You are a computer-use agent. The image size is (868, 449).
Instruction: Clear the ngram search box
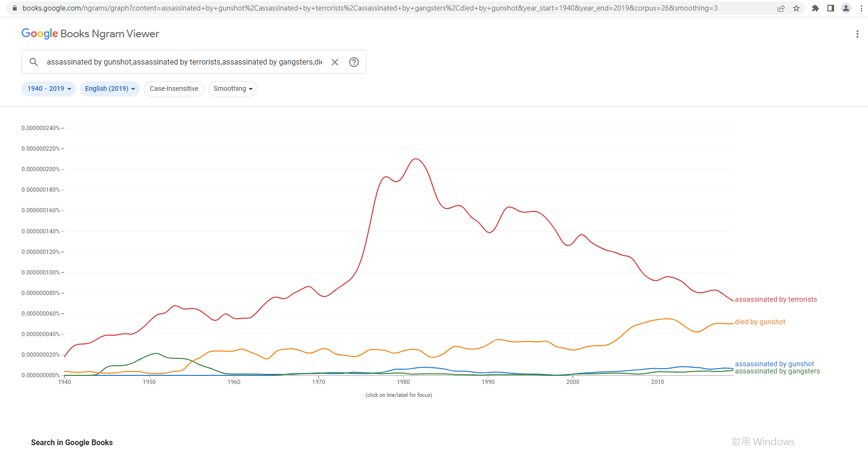[335, 62]
